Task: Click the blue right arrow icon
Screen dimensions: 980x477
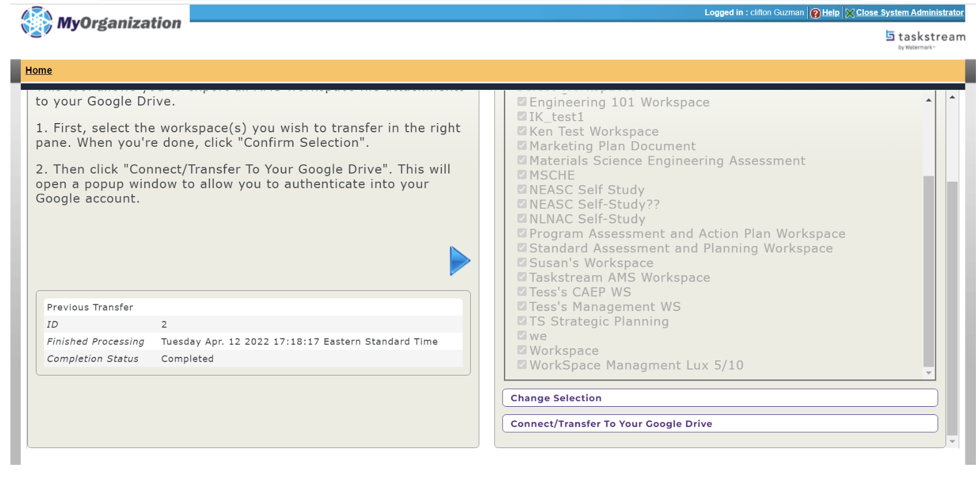Action: tap(459, 261)
